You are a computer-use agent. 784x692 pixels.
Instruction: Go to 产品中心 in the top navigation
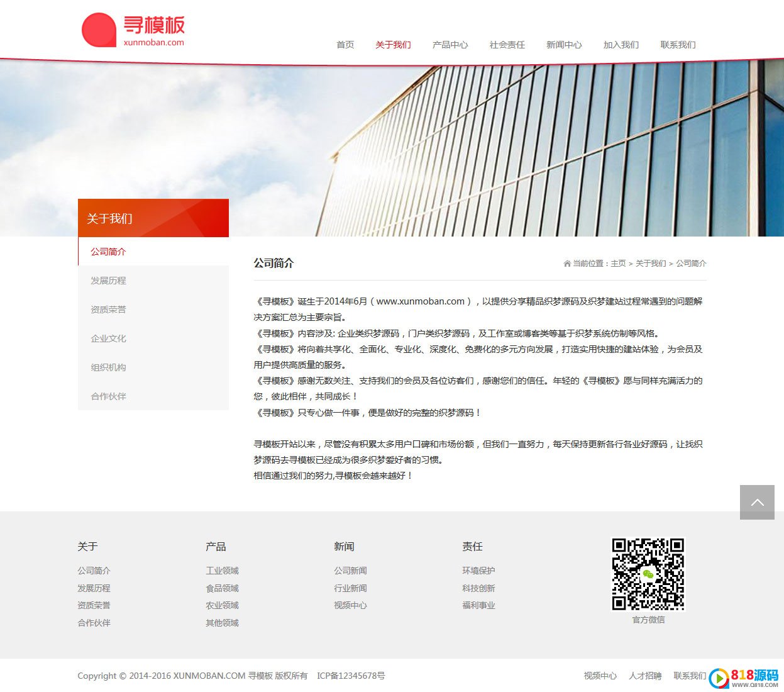(450, 45)
